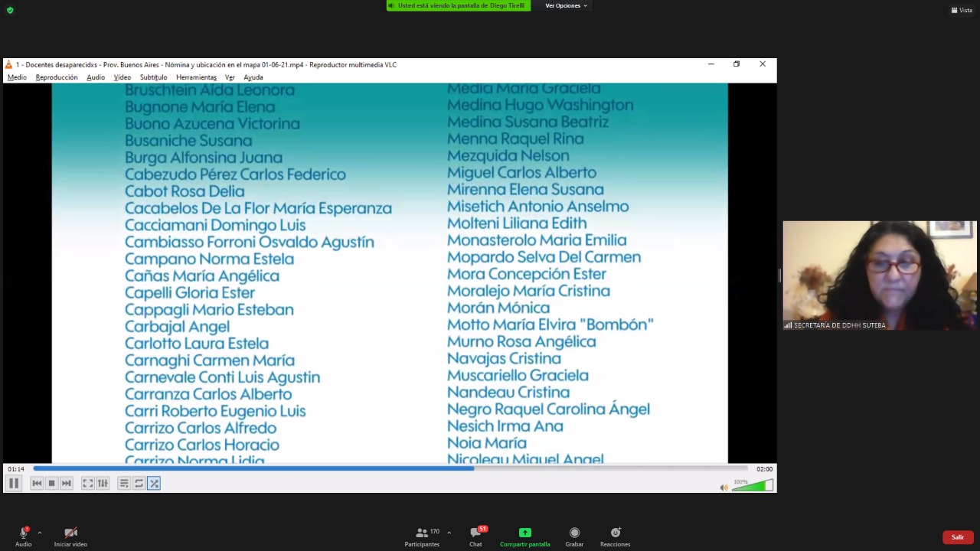980x551 pixels.
Task: Expand the Participantes options arrow
Action: pos(449,533)
